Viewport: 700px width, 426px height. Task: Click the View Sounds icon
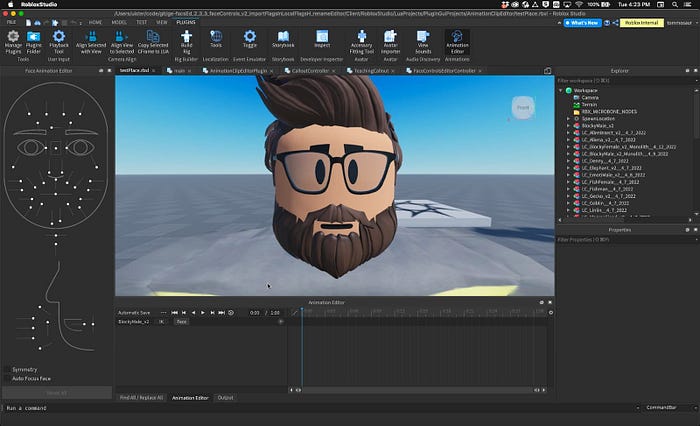pos(424,38)
